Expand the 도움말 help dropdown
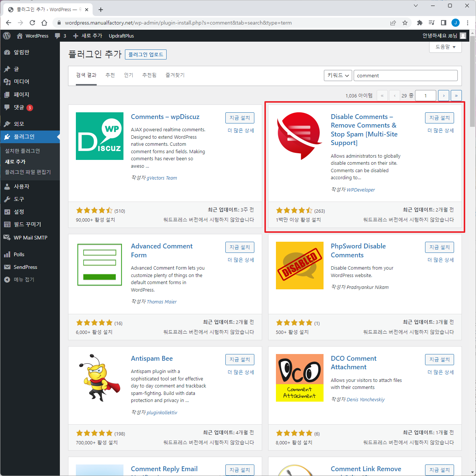 pos(446,47)
